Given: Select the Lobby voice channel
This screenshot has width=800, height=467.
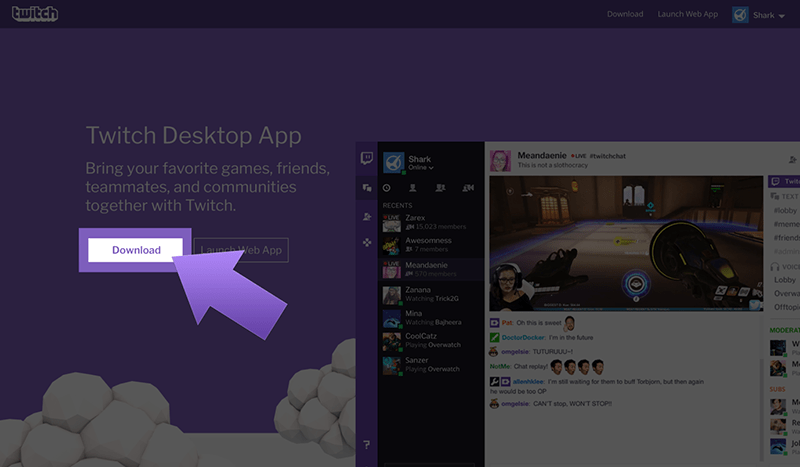Looking at the screenshot, I should click(785, 280).
